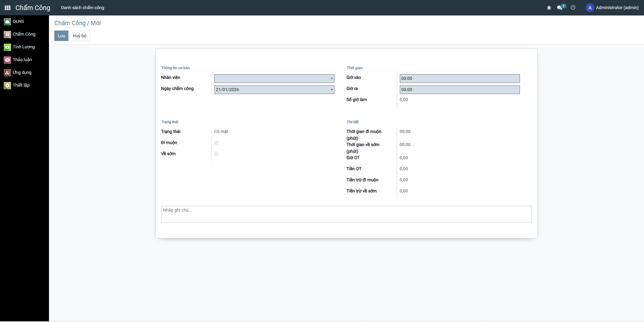Toggle the Đi muộn checkbox
Screen dimensions: 644x322
click(216, 143)
